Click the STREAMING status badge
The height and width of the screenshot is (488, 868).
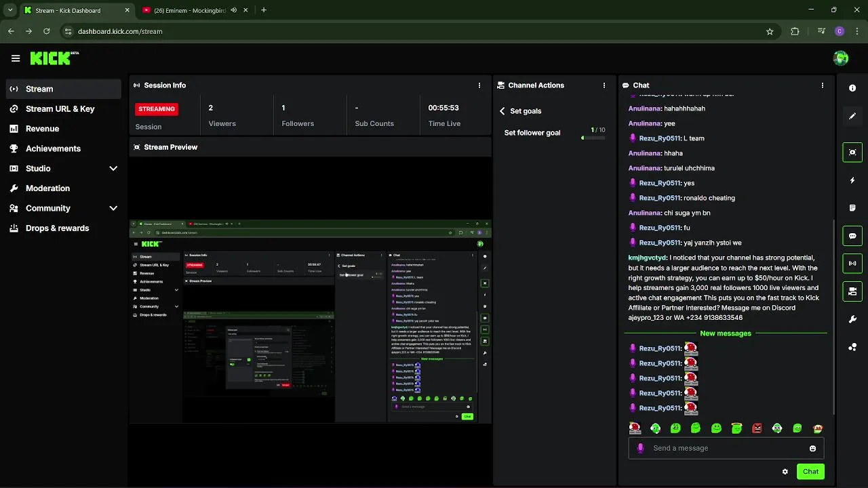[x=157, y=109]
